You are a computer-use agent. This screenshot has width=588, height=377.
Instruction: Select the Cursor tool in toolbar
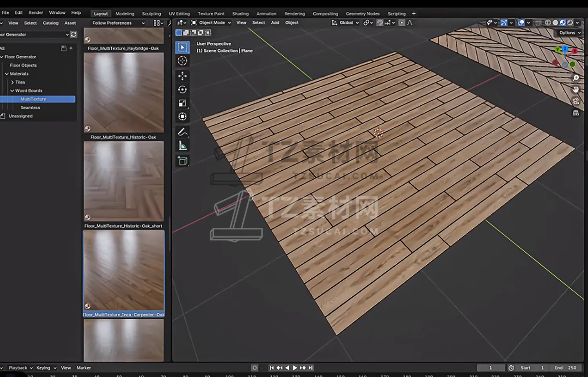tap(182, 61)
